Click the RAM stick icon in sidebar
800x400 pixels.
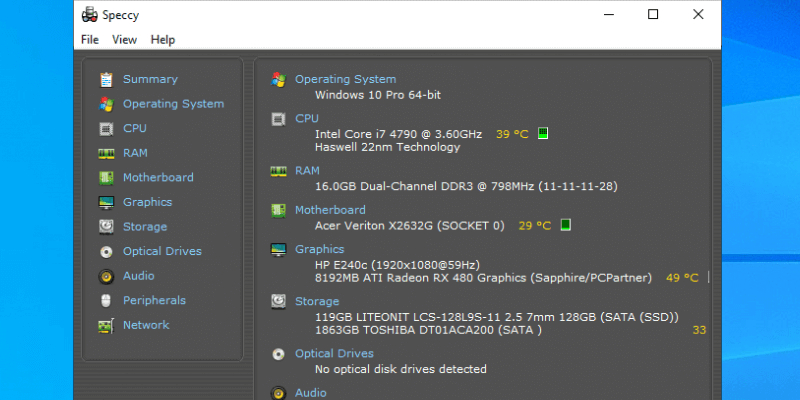106,154
